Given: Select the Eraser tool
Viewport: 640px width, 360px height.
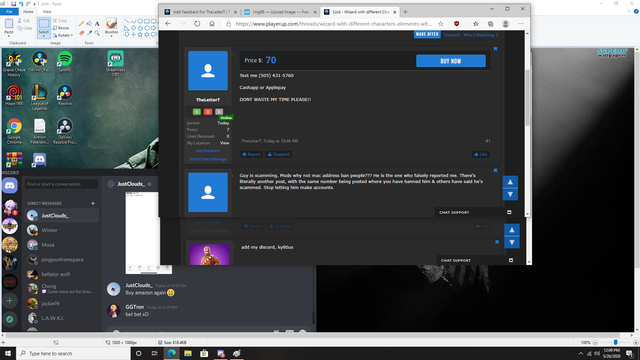Looking at the screenshot, I should (81, 32).
